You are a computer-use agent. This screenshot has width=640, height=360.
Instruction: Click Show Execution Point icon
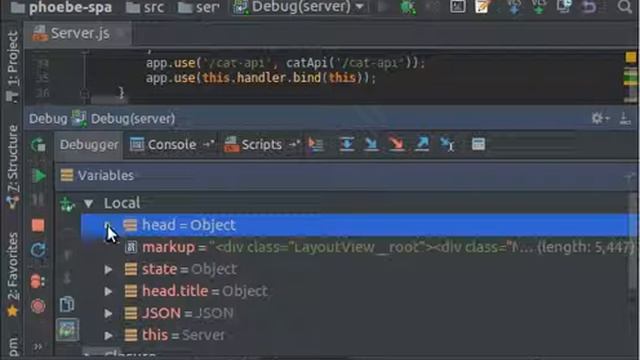[316, 144]
